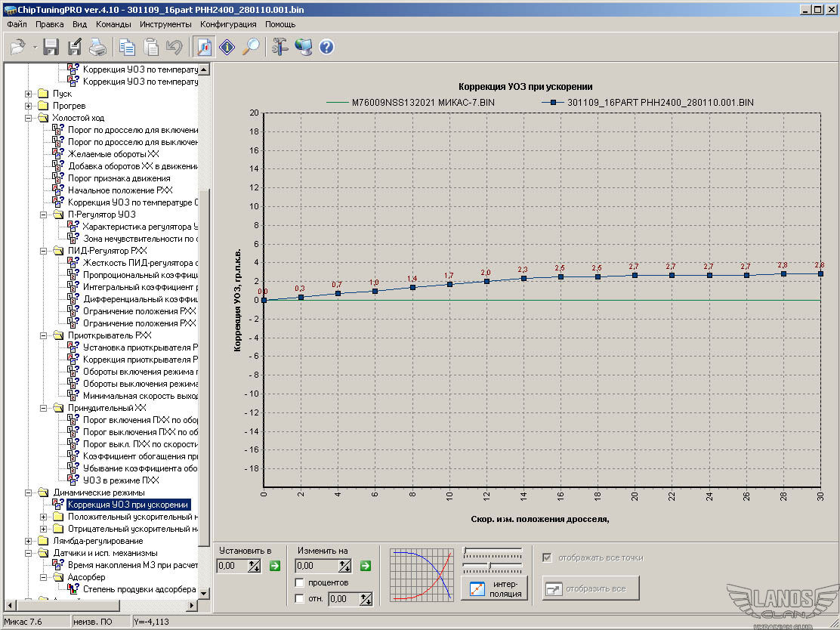This screenshot has height=630, width=840.
Task: Click the tree panel scroll-up arrow
Action: click(x=203, y=69)
